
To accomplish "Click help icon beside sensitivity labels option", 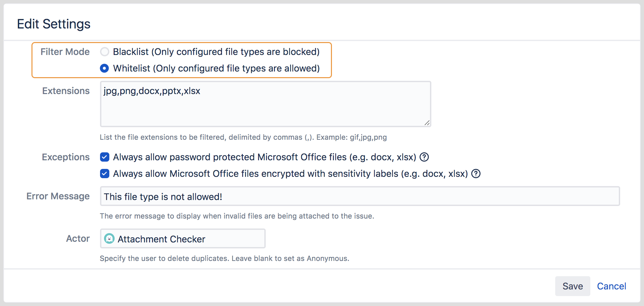I will coord(476,174).
